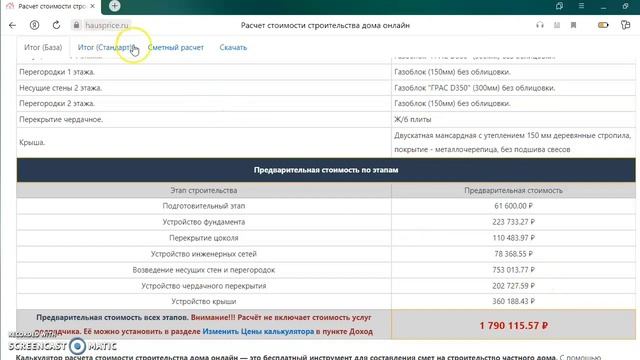Click the 'Предварительная стоимость' column header
The width and height of the screenshot is (640, 360).
[513, 191]
